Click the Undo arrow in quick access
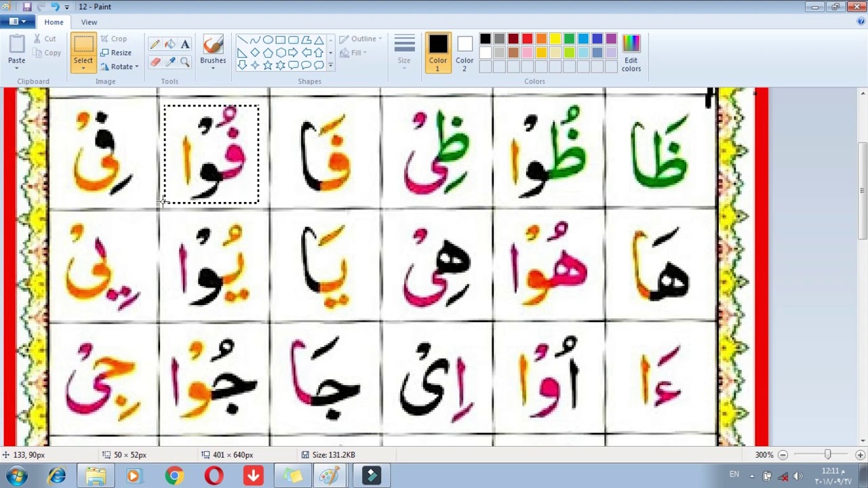The width and height of the screenshot is (868, 488). (x=54, y=7)
